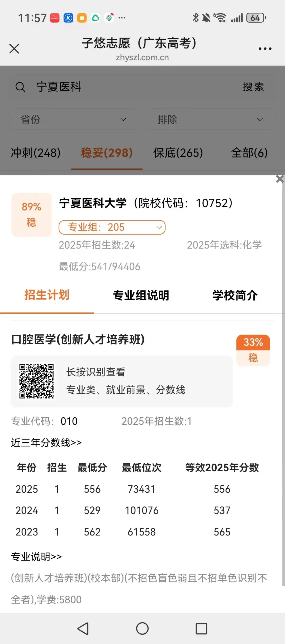Select the 冲刺(248) tab
The image size is (285, 644).
[36, 153]
